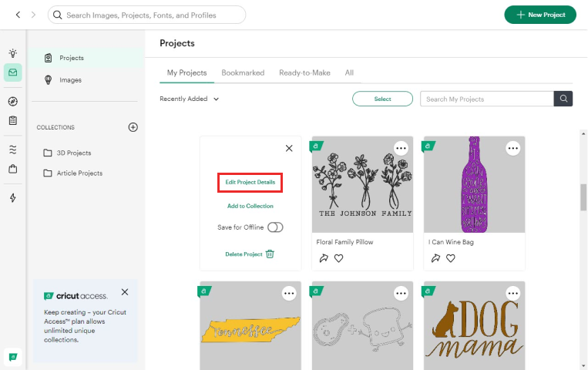Favorite the Floral Family Pillow with heart
The image size is (588, 370).
click(338, 258)
